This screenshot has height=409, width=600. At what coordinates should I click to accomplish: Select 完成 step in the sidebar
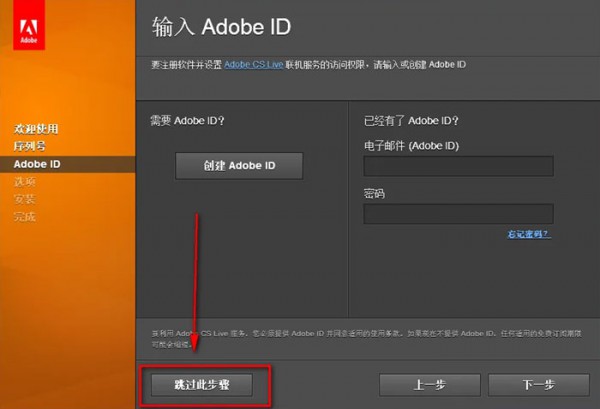(x=24, y=217)
